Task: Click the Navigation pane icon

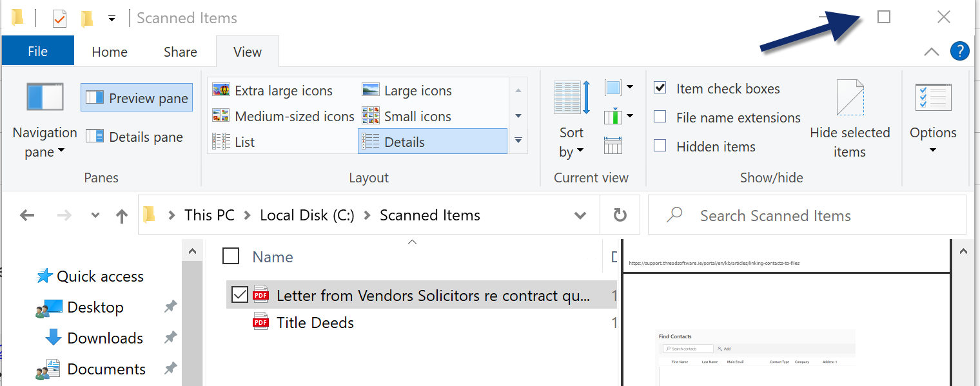Action: [44, 98]
